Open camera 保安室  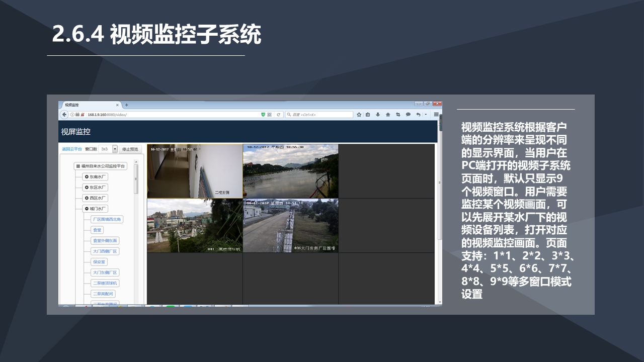point(99,262)
